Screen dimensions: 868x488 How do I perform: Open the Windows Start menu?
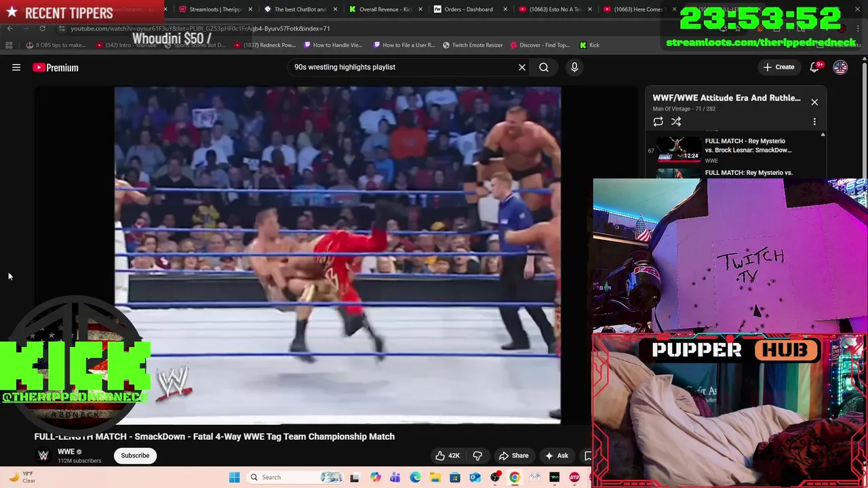click(234, 477)
